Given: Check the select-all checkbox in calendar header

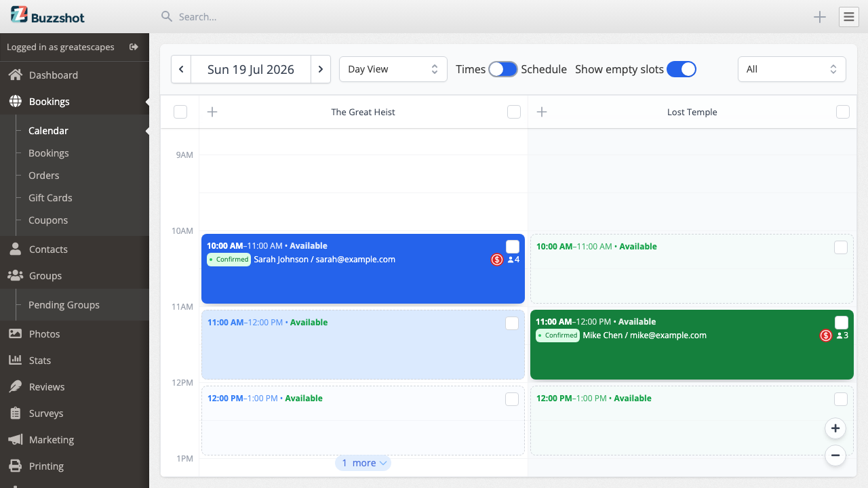Looking at the screenshot, I should click(x=180, y=112).
